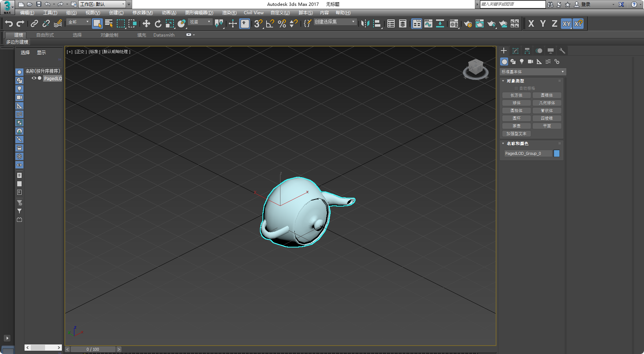
Task: Create a 长方体 box primitive
Action: click(x=517, y=95)
